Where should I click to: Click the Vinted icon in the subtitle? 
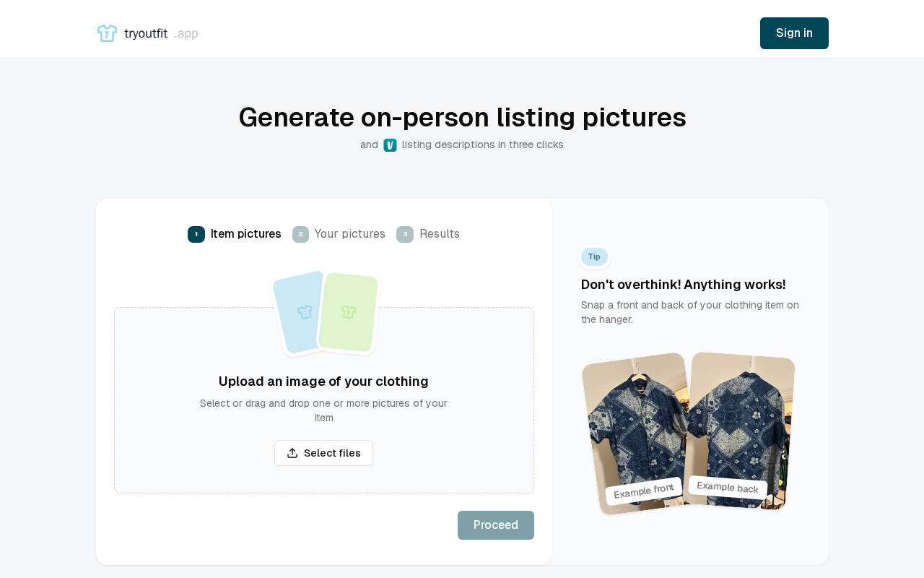point(390,145)
